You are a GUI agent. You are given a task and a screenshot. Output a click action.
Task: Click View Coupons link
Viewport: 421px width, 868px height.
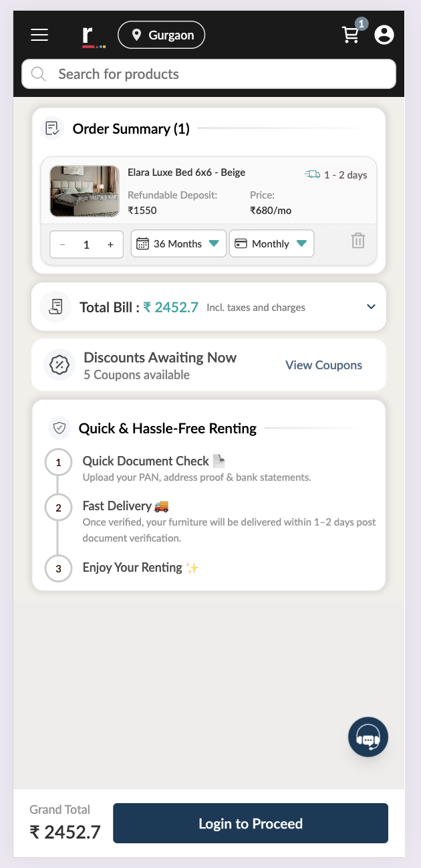click(x=324, y=365)
